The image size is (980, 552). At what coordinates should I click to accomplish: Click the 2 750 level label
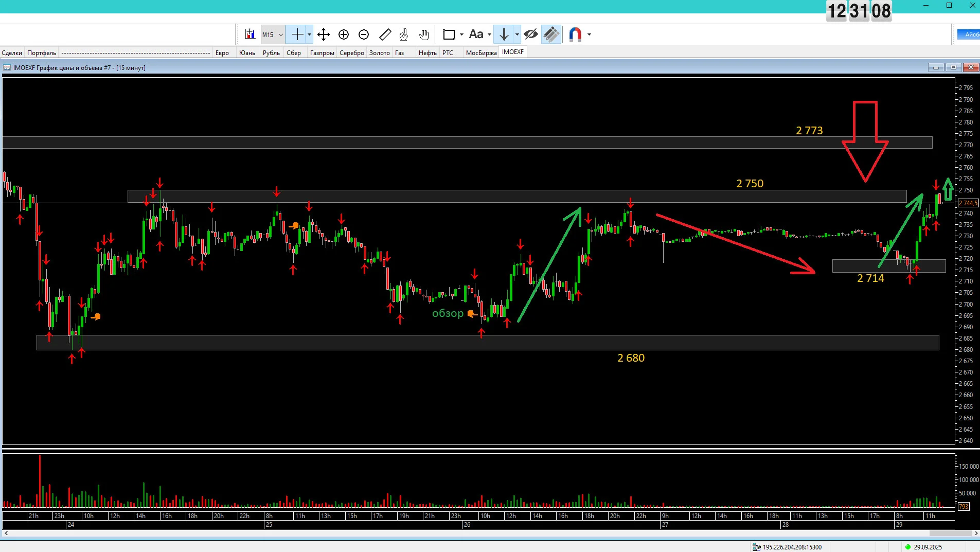click(x=750, y=184)
